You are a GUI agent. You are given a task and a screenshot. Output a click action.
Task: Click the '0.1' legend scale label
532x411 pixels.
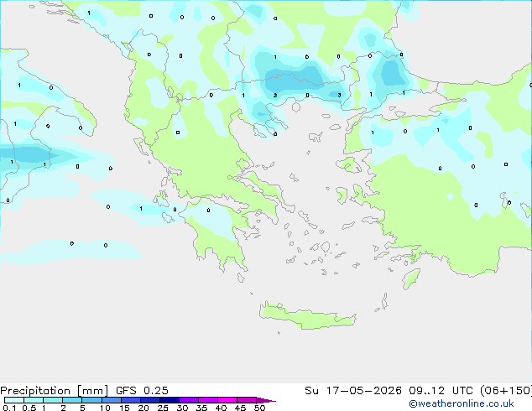click(x=9, y=408)
